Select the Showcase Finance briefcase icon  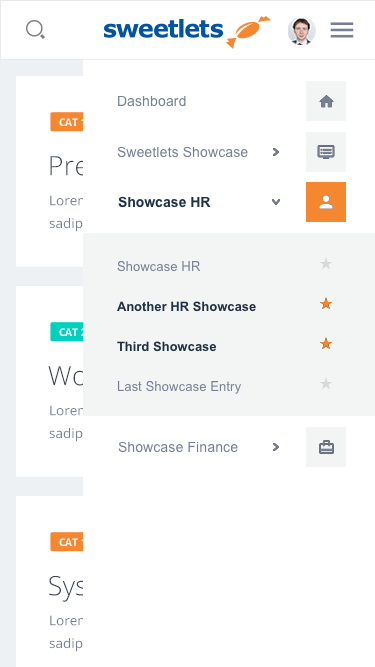(326, 447)
